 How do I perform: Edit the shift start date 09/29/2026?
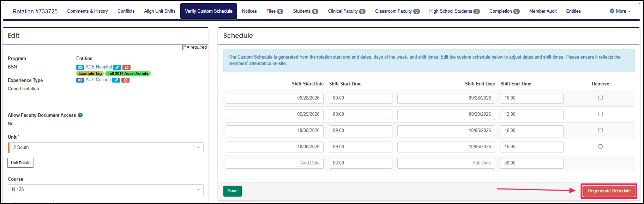(275, 114)
